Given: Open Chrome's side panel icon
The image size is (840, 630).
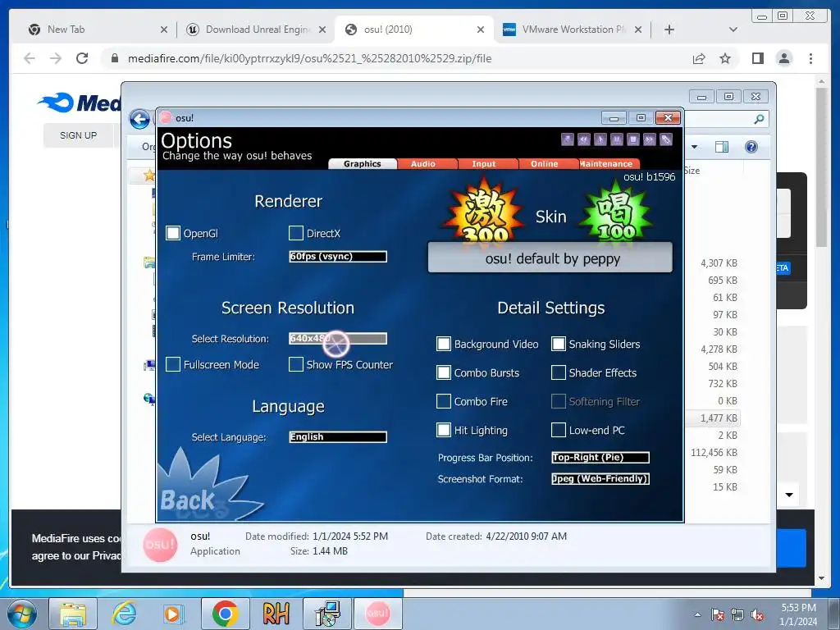Looking at the screenshot, I should pyautogui.click(x=758, y=58).
